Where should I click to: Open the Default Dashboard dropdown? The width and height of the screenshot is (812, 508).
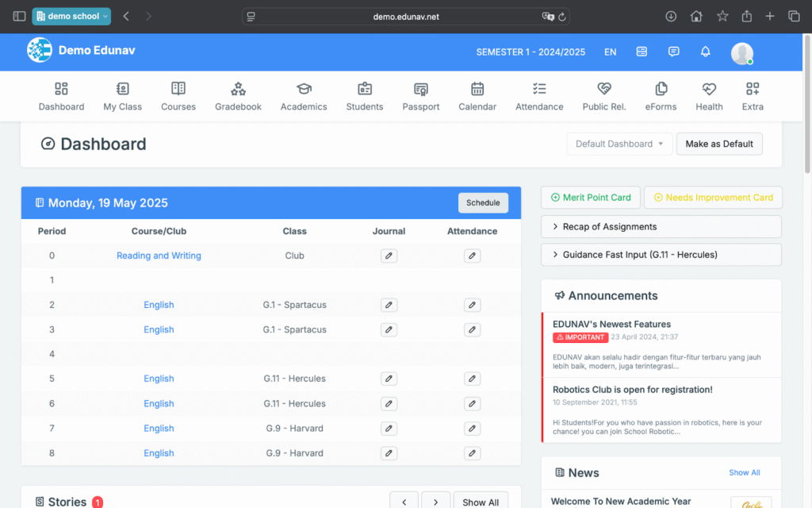pyautogui.click(x=619, y=144)
